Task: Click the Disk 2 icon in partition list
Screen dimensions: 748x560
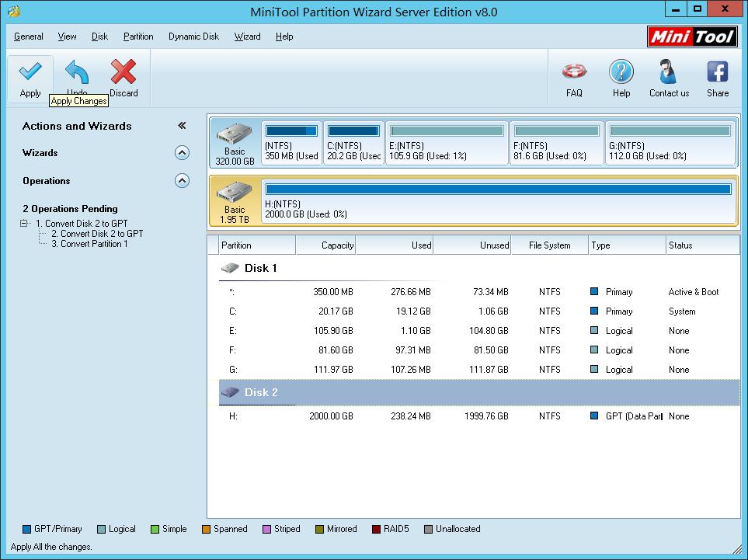Action: tap(230, 392)
